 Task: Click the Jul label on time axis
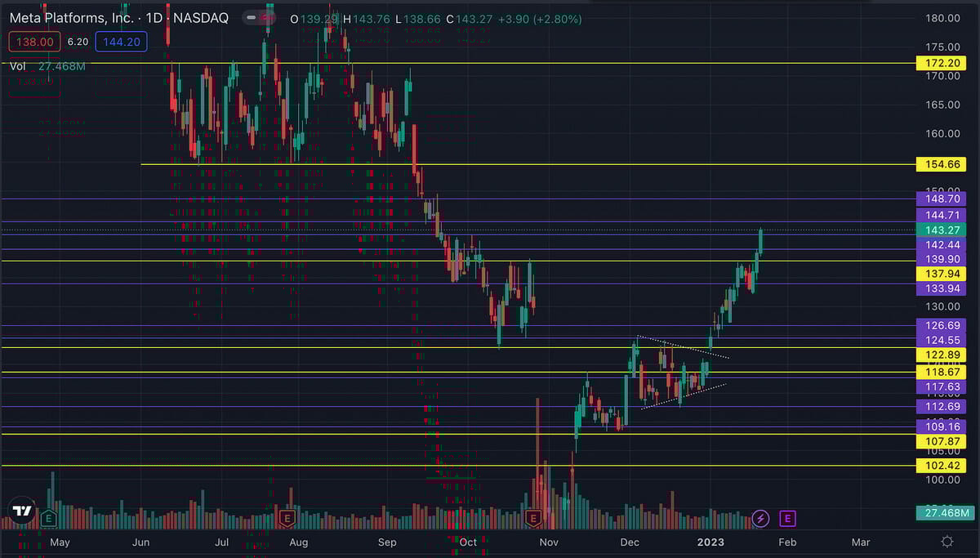[221, 542]
